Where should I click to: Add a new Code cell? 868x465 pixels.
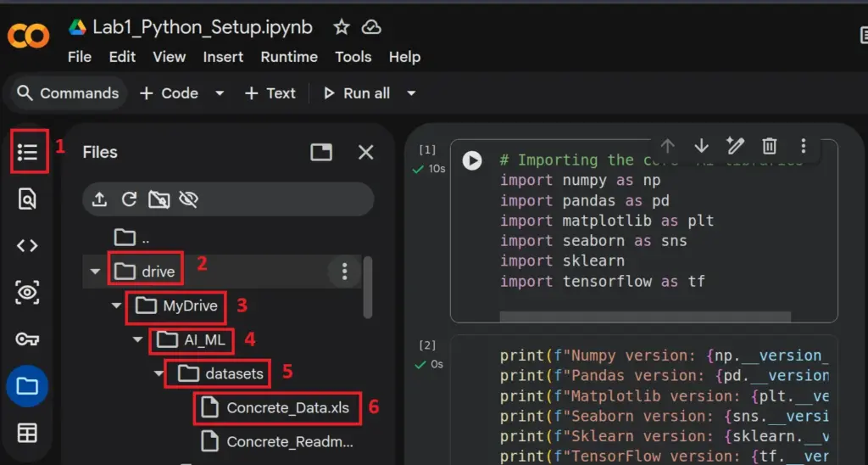[x=169, y=93]
